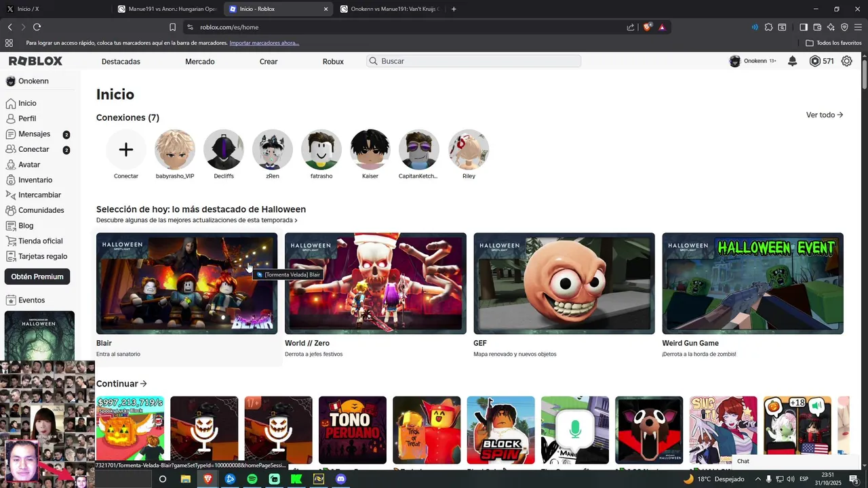The image size is (868, 488).
Task: Open Todos los favoritos folder
Action: pyautogui.click(x=834, y=43)
